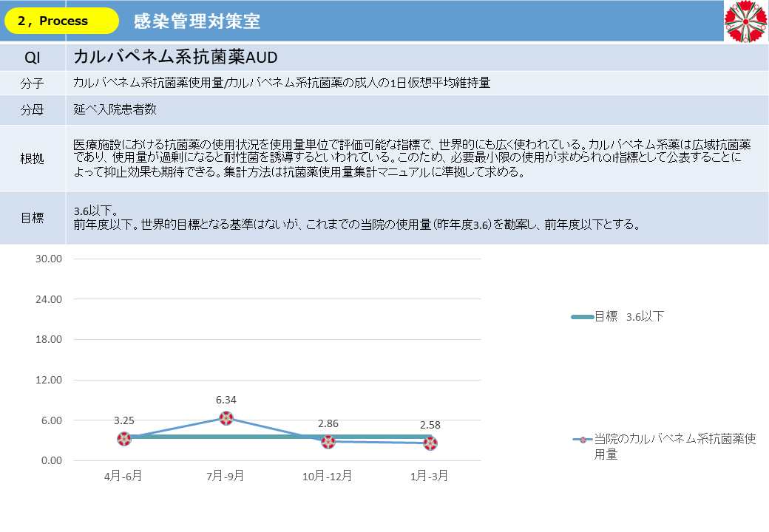Click the 4月-6月 data point marker
The width and height of the screenshot is (769, 532).
pyautogui.click(x=124, y=438)
